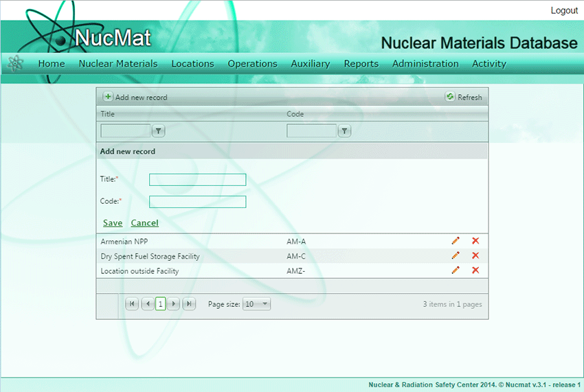Remove the Location outside Facility record
The height and width of the screenshot is (392, 584).
coord(475,270)
